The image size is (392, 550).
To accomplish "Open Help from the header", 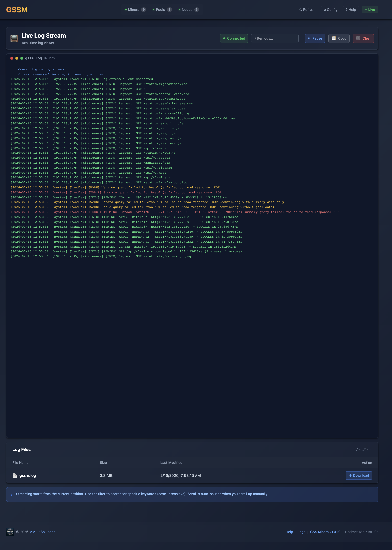I will (x=351, y=10).
